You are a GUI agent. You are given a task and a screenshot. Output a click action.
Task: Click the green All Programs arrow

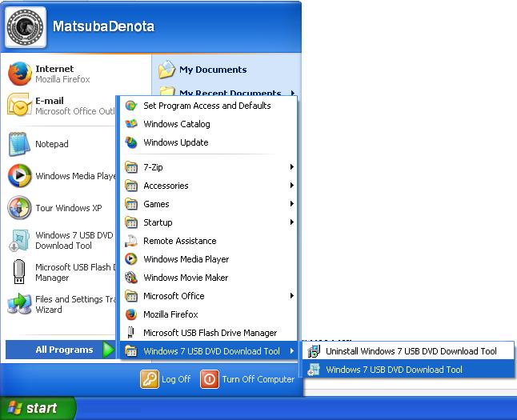pyautogui.click(x=108, y=350)
